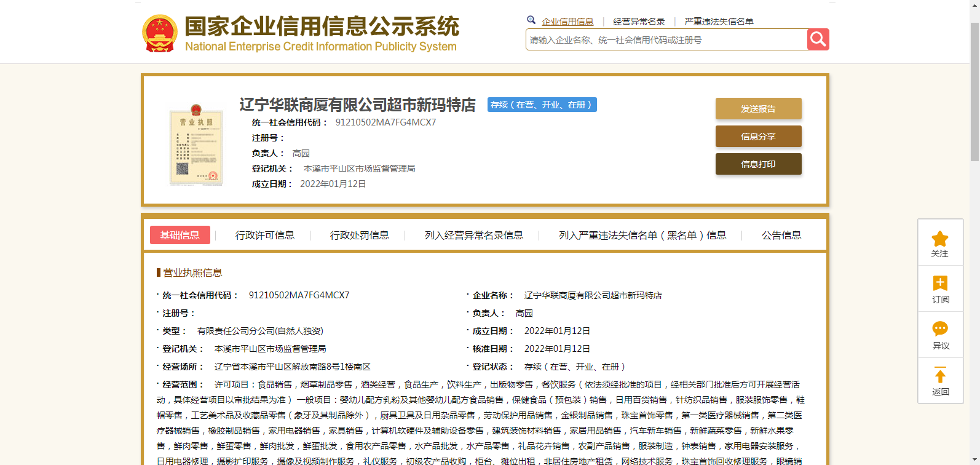Click the star 关注 follow icon
This screenshot has height=465, width=980.
(940, 239)
